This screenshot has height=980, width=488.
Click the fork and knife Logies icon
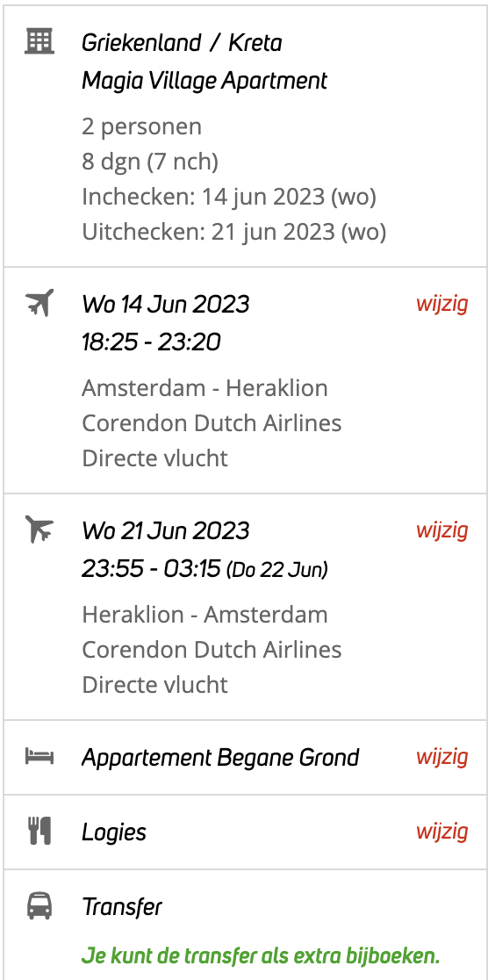pos(39,832)
